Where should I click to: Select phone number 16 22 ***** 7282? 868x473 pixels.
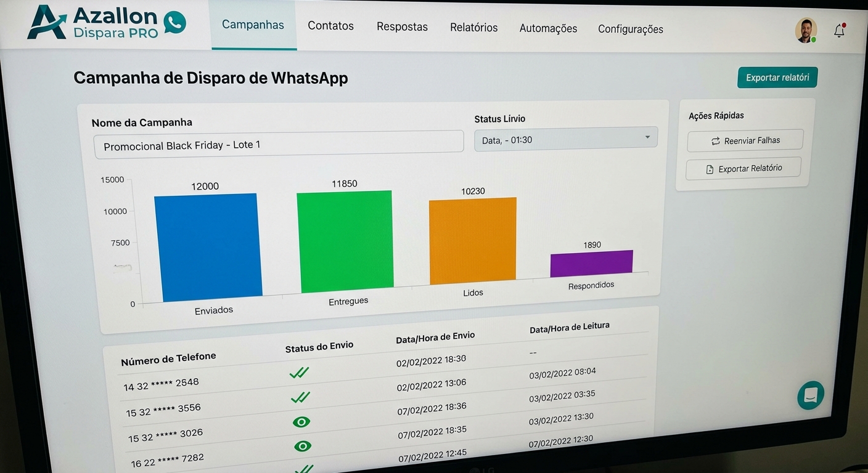[167, 461]
